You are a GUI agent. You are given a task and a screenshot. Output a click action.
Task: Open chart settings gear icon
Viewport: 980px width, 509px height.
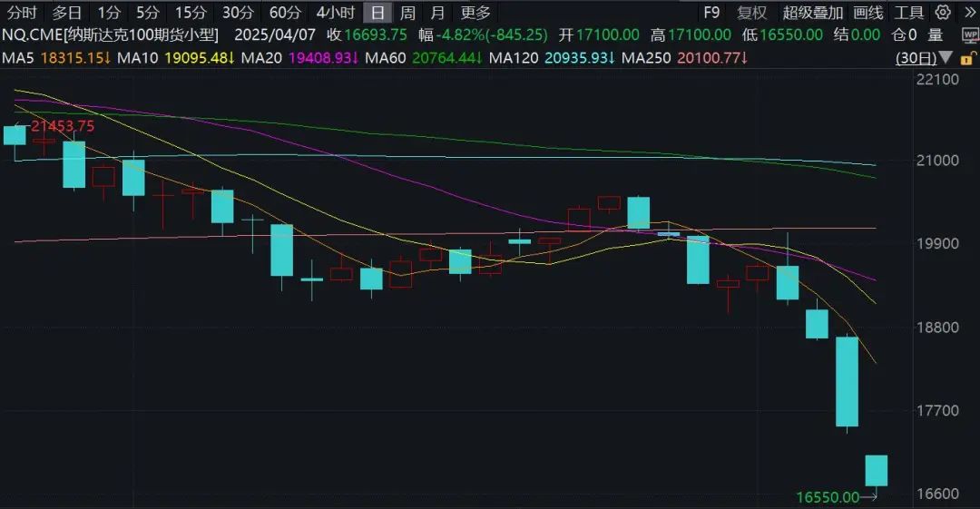tap(943, 12)
